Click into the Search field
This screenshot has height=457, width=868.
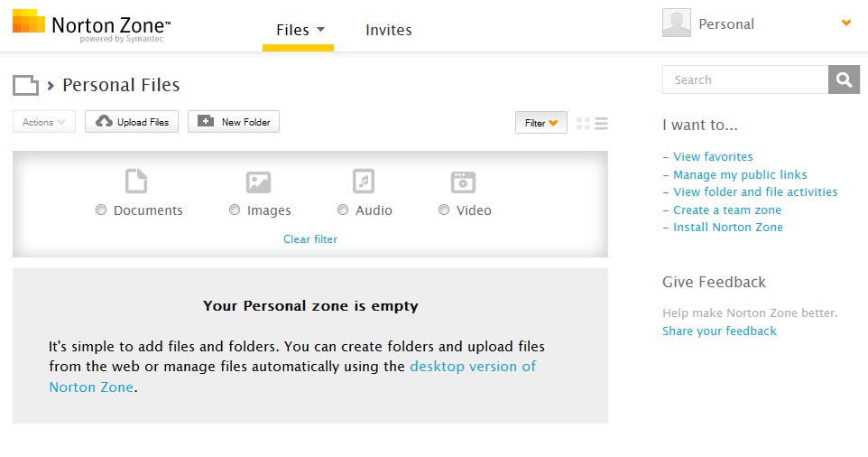745,79
